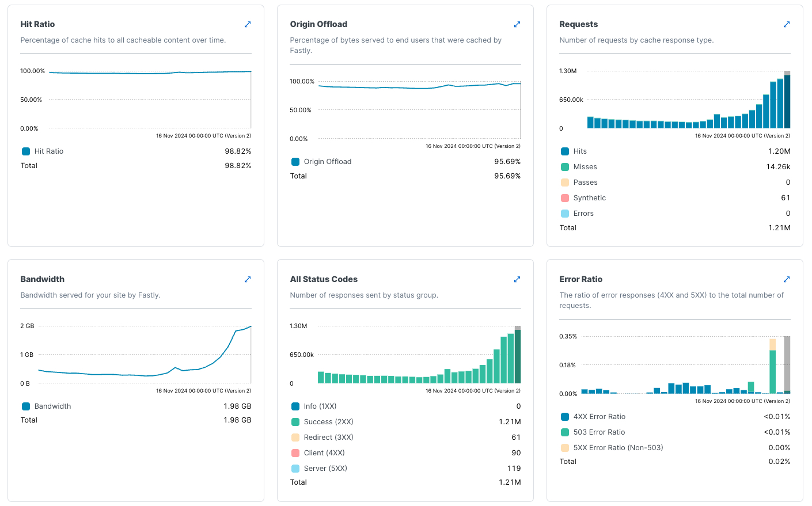Toggle the Passes legend swatch
This screenshot has width=812, height=506.
tap(565, 182)
